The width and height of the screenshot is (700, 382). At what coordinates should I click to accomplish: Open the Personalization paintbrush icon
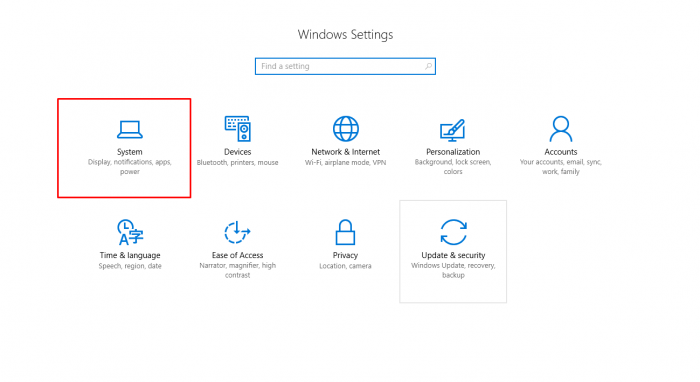(453, 130)
